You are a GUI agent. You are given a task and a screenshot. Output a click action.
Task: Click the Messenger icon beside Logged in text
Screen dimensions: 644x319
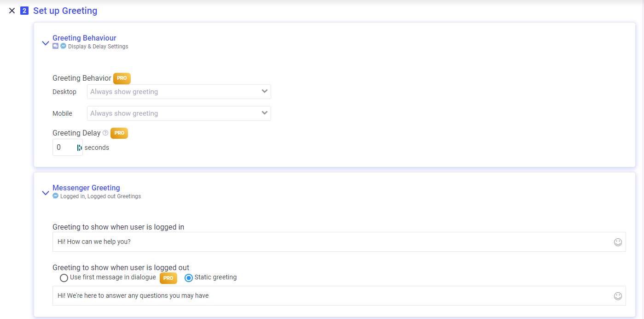(x=55, y=196)
